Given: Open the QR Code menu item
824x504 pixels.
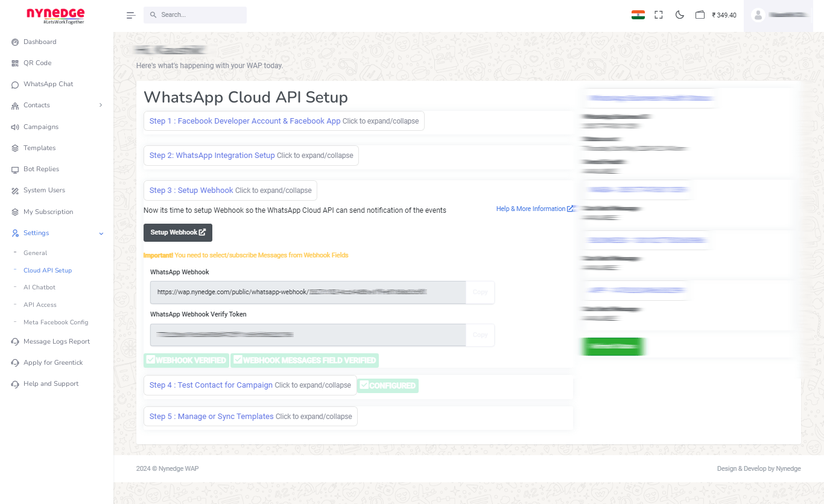Looking at the screenshot, I should 37,63.
